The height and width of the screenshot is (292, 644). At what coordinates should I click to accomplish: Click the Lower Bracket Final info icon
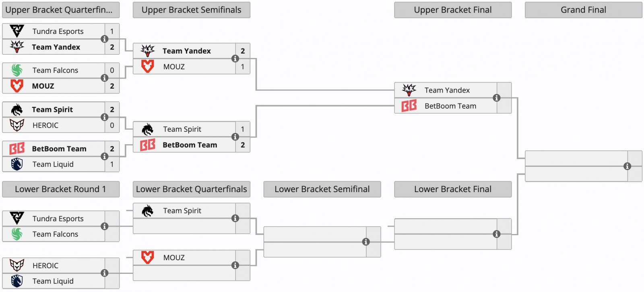[x=497, y=234]
